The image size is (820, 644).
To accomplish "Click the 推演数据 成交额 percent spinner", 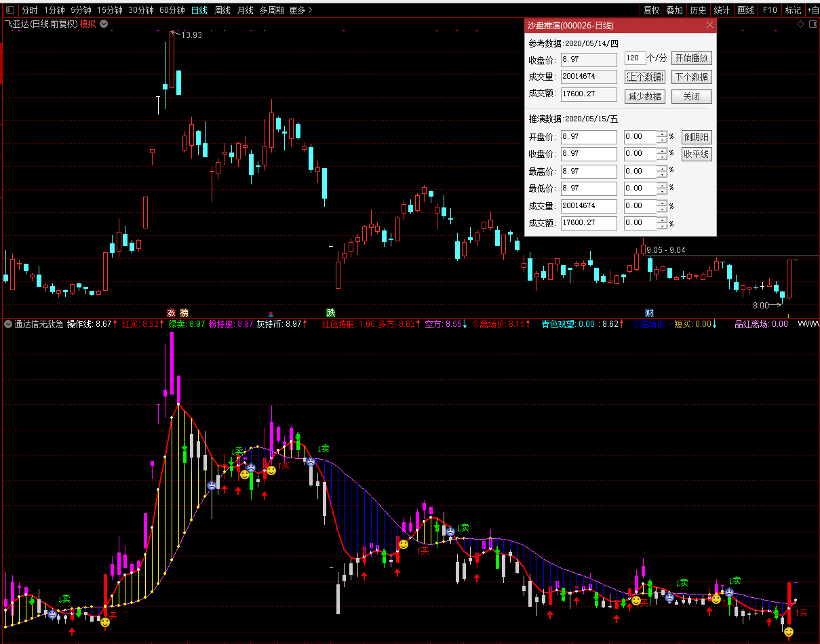I will (662, 223).
